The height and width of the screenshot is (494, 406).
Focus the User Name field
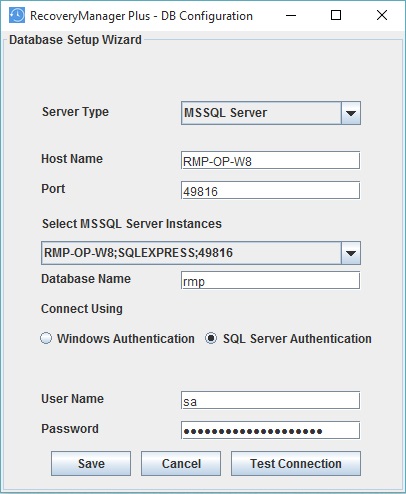coord(270,400)
